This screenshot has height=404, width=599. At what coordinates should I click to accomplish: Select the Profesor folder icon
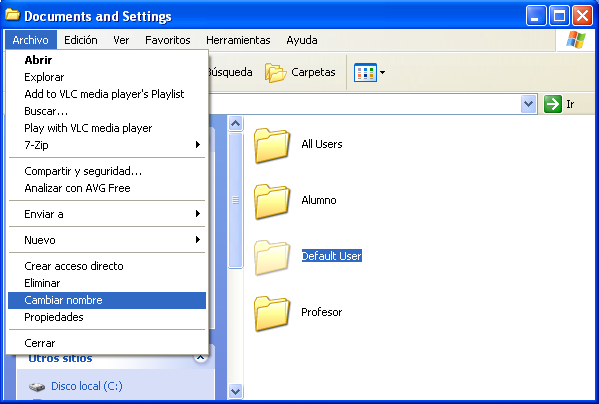[272, 313]
